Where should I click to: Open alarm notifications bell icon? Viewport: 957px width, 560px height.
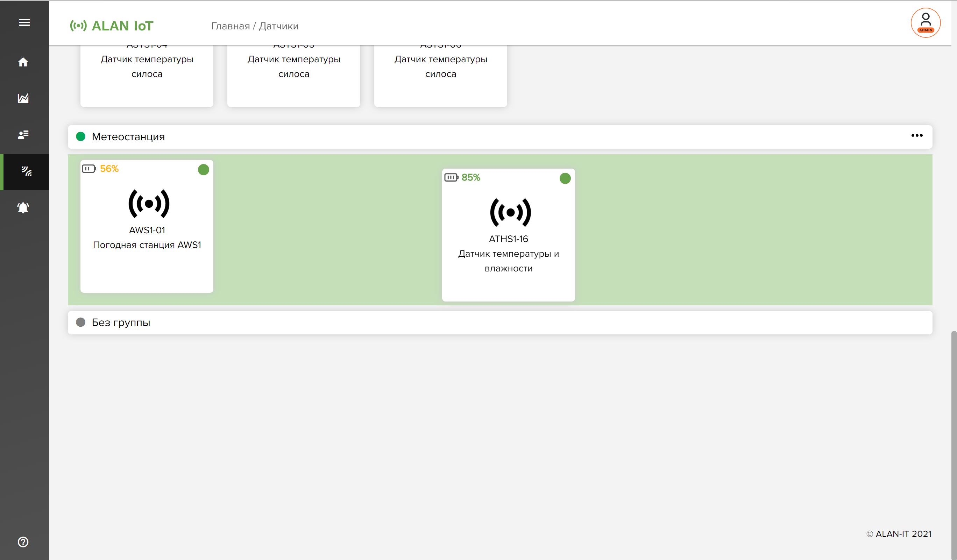(x=23, y=208)
